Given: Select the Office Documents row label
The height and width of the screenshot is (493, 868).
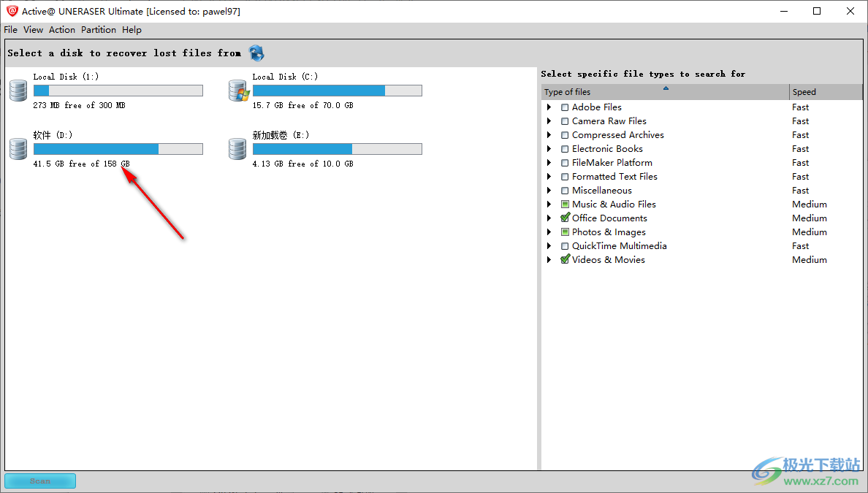Looking at the screenshot, I should (x=609, y=218).
